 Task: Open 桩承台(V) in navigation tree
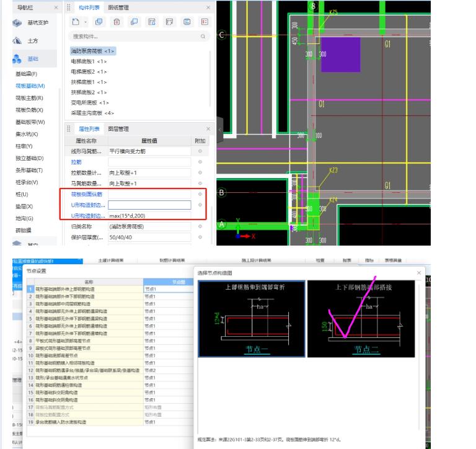(x=27, y=182)
